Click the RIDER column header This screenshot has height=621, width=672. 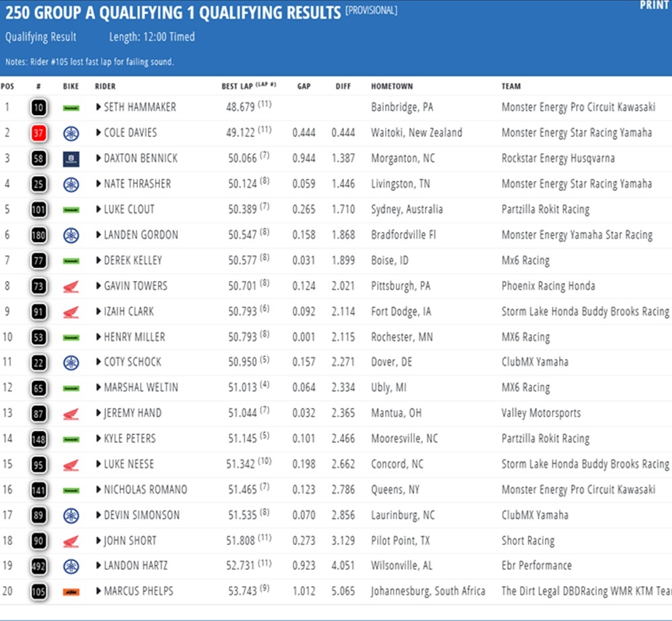pyautogui.click(x=105, y=87)
